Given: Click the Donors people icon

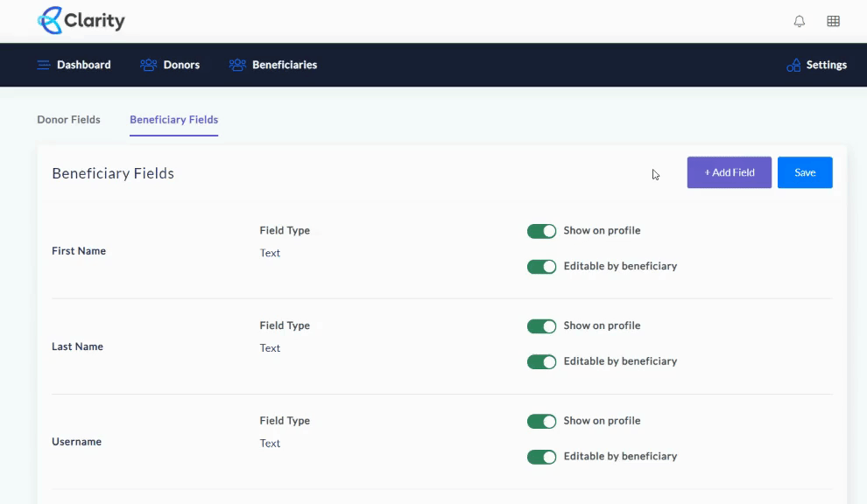Looking at the screenshot, I should pyautogui.click(x=147, y=64).
